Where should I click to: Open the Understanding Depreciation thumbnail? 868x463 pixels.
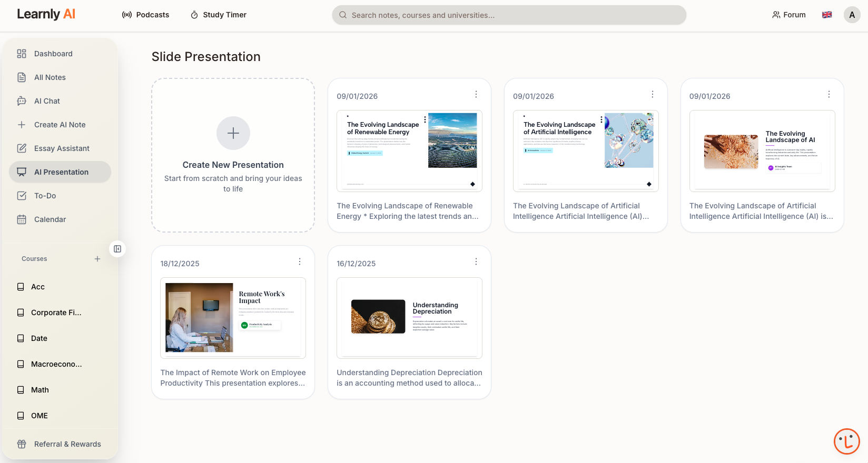[409, 318]
